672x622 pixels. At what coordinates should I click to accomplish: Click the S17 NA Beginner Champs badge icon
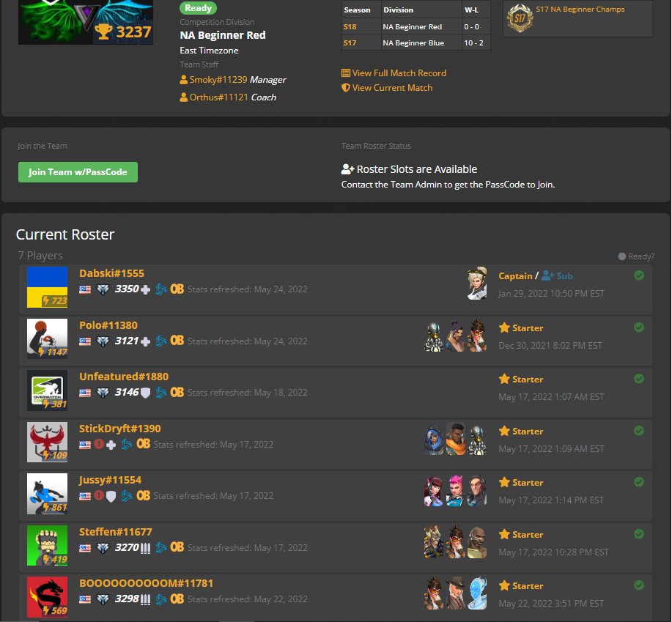pos(520,18)
